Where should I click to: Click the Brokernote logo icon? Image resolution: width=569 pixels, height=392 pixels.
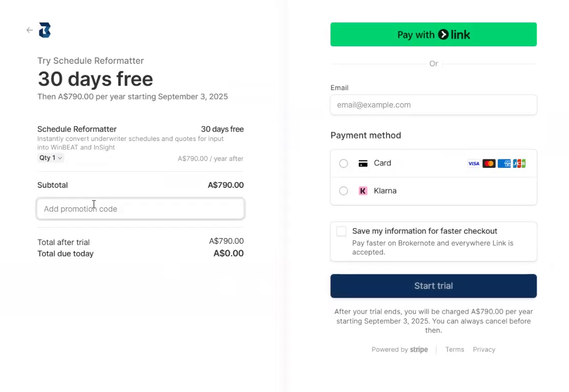point(45,30)
